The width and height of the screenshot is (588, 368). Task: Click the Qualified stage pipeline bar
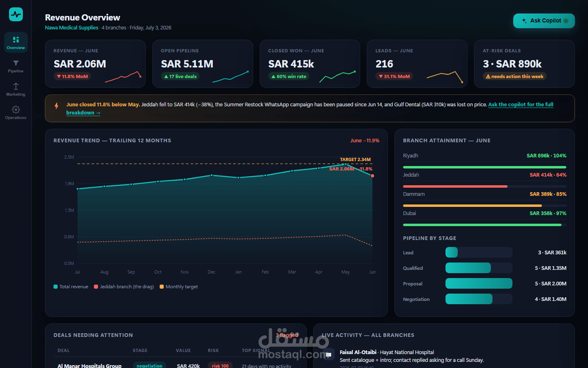coord(479,268)
